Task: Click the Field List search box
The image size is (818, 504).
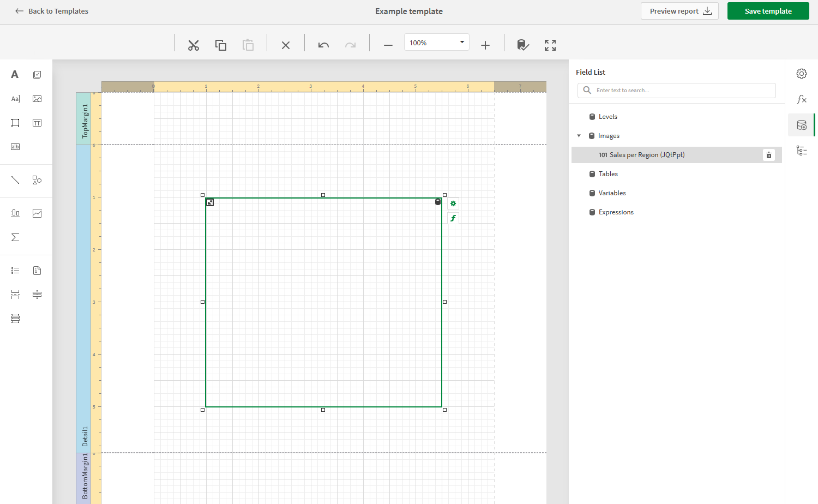Action: 676,90
